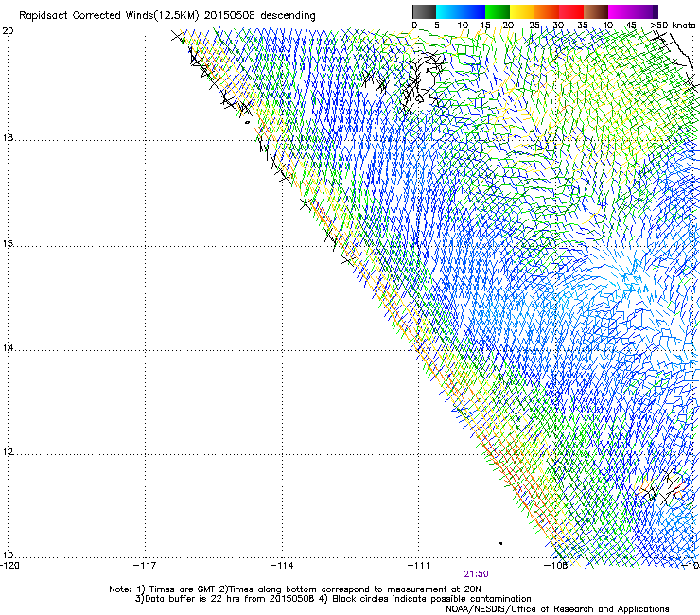Click the longitude label '-117'

(x=145, y=566)
